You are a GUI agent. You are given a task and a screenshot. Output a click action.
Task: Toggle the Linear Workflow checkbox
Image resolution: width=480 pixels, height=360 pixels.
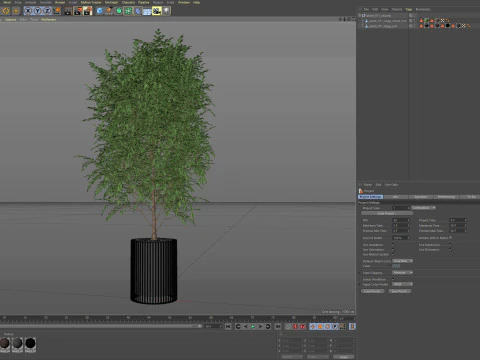click(x=393, y=279)
